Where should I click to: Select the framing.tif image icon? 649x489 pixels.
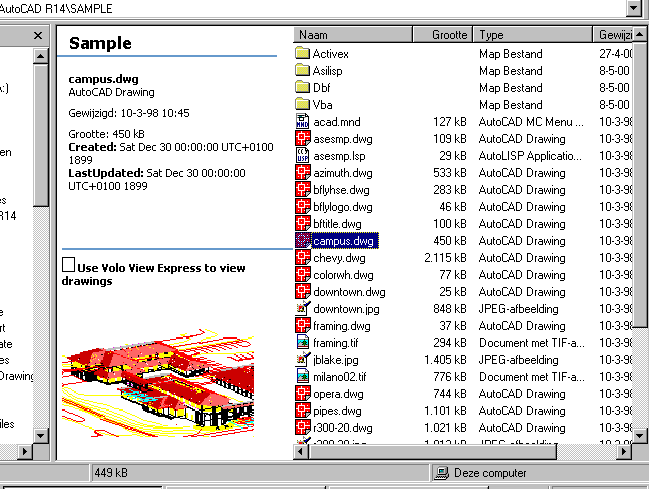point(303,342)
